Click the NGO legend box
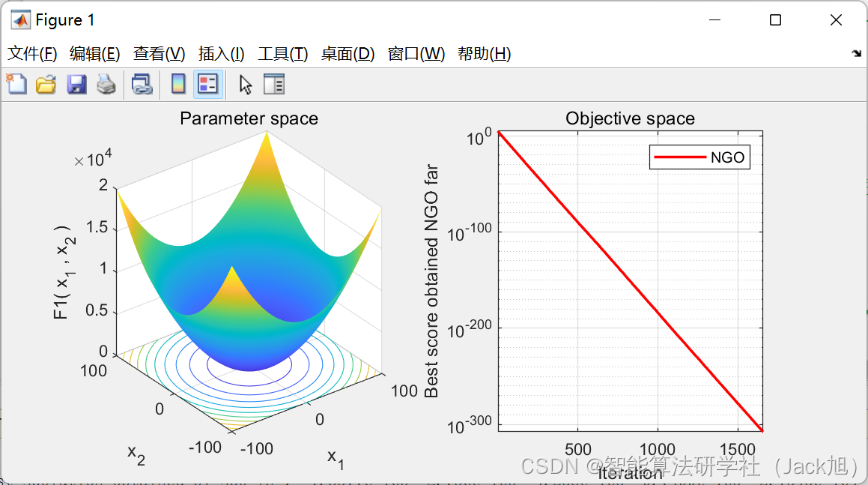 pyautogui.click(x=699, y=157)
